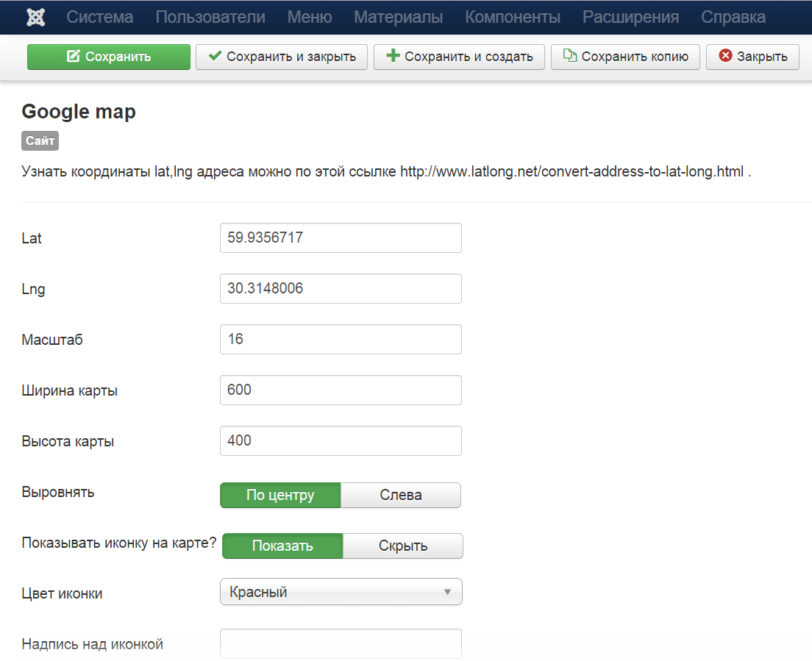Click the Масштаб label
This screenshot has height=661, width=812.
point(51,340)
